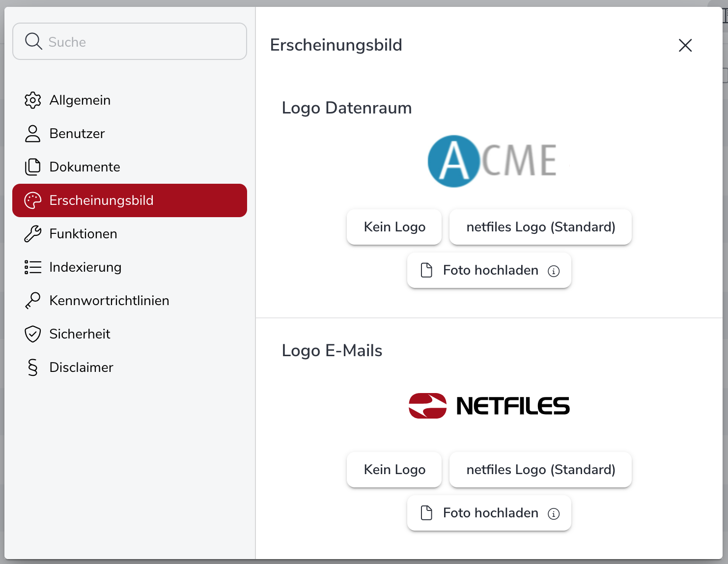Click the paragraph symbol icon for Disclaimer
The width and height of the screenshot is (728, 564).
click(x=32, y=367)
